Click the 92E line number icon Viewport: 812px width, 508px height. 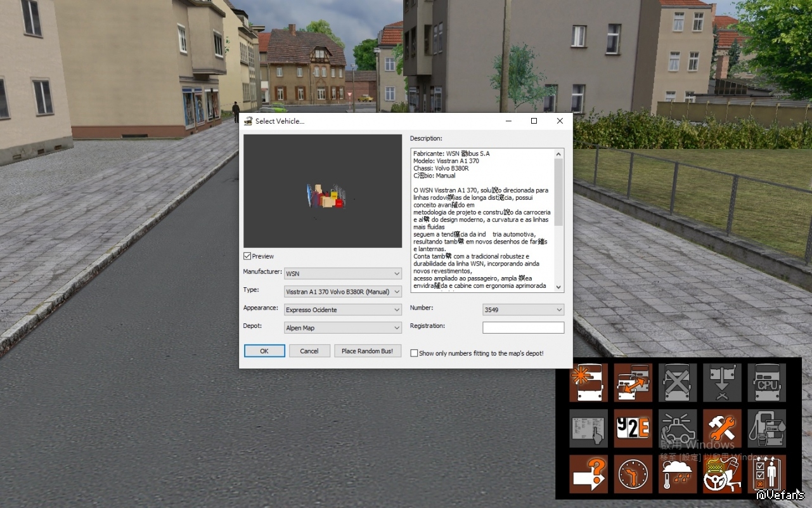click(633, 428)
